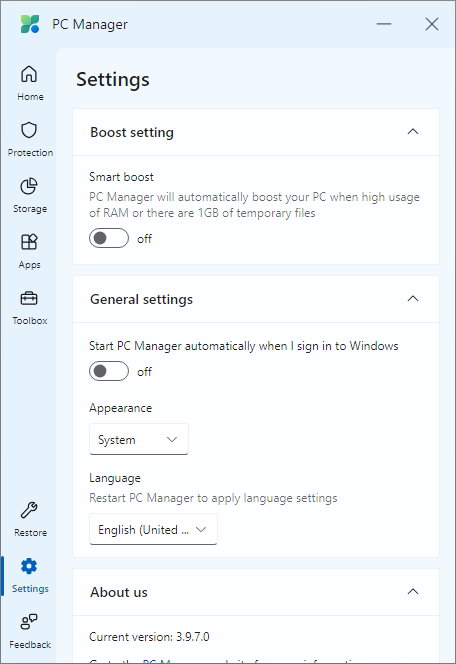Open the Restore wrench icon
This screenshot has width=456, height=664.
pyautogui.click(x=29, y=510)
